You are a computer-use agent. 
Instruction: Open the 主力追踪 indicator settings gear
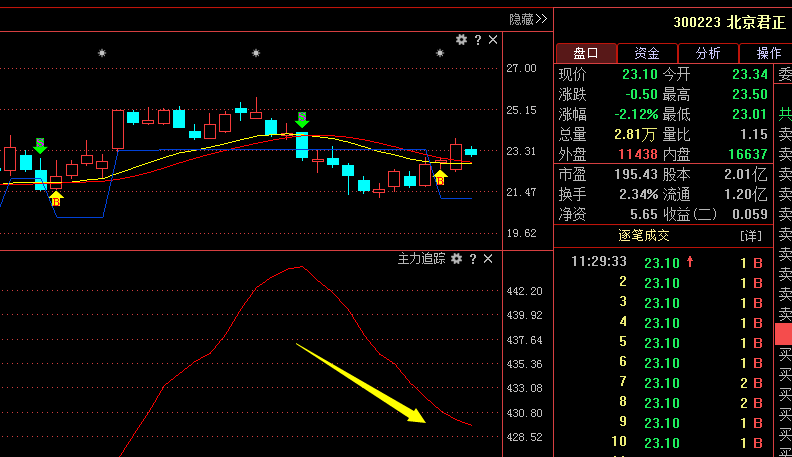tap(456, 259)
